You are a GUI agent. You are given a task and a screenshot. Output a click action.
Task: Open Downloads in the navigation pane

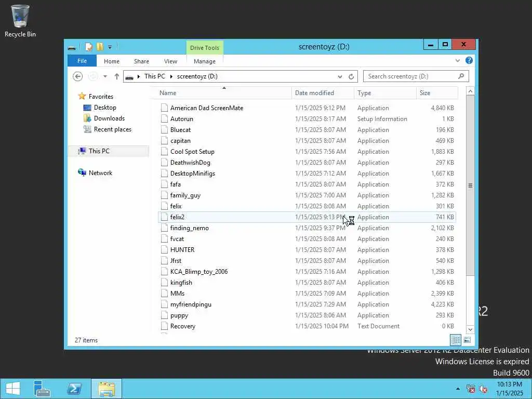coord(109,118)
